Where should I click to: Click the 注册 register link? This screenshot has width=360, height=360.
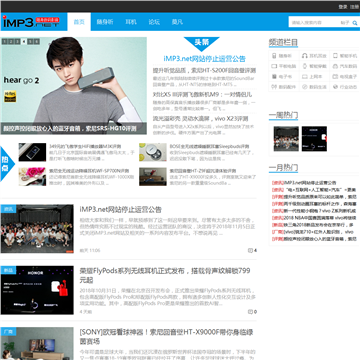[354, 7]
